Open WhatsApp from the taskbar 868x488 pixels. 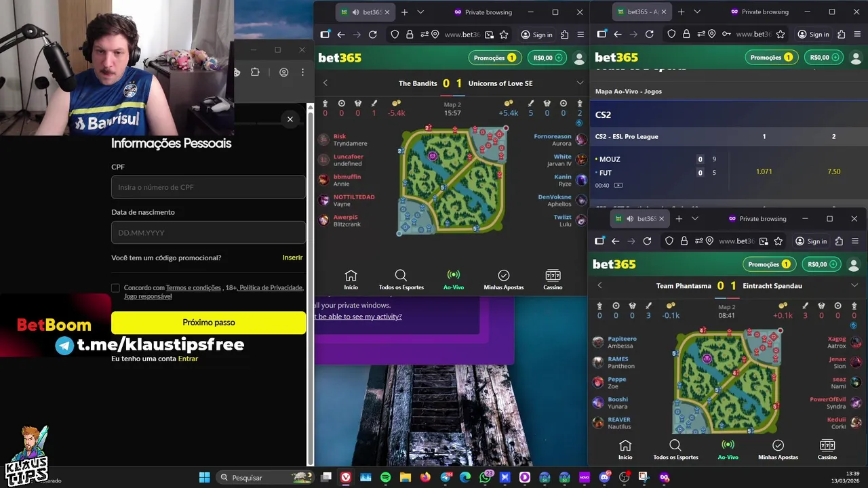[x=484, y=477]
